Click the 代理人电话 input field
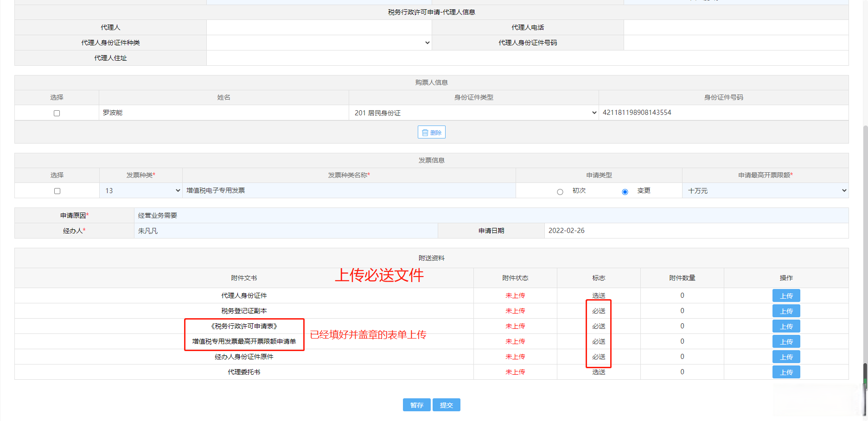Viewport: 868px width, 421px height. pyautogui.click(x=736, y=28)
